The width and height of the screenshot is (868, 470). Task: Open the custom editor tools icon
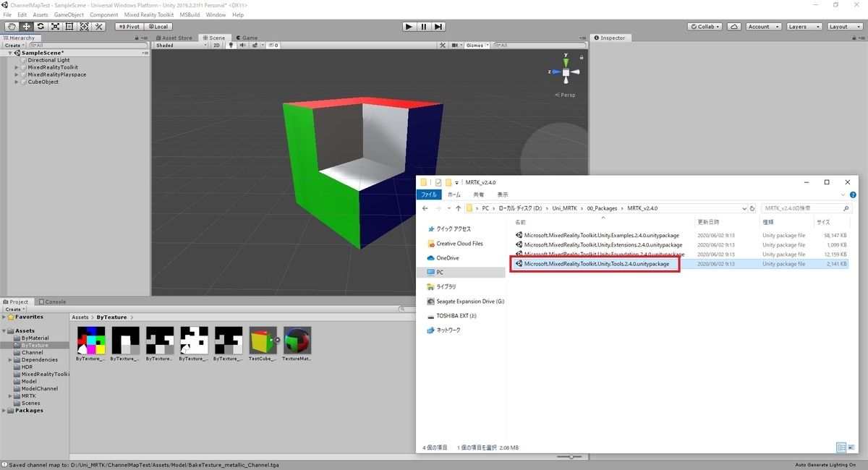98,27
